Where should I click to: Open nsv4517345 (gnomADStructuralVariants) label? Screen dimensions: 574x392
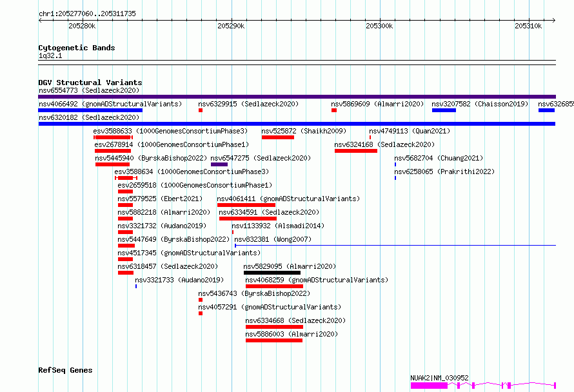pyautogui.click(x=189, y=253)
